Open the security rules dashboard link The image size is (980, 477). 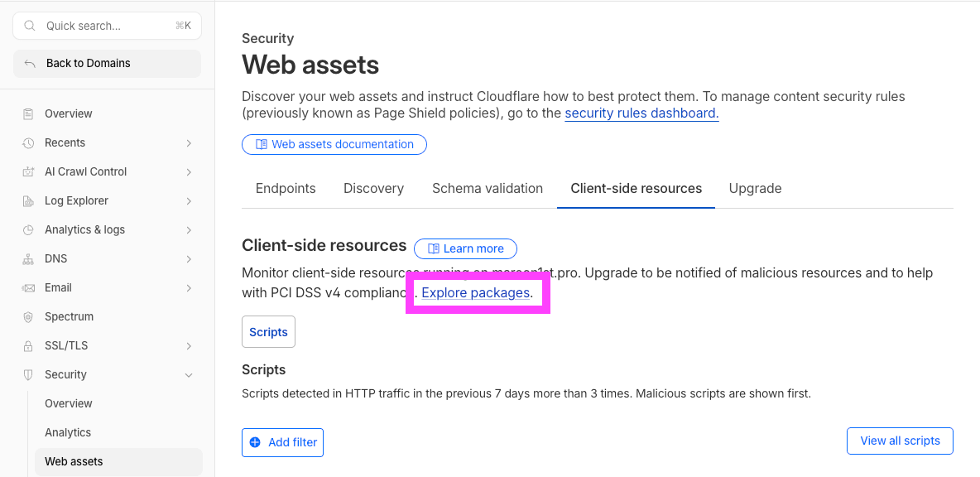[x=641, y=113]
